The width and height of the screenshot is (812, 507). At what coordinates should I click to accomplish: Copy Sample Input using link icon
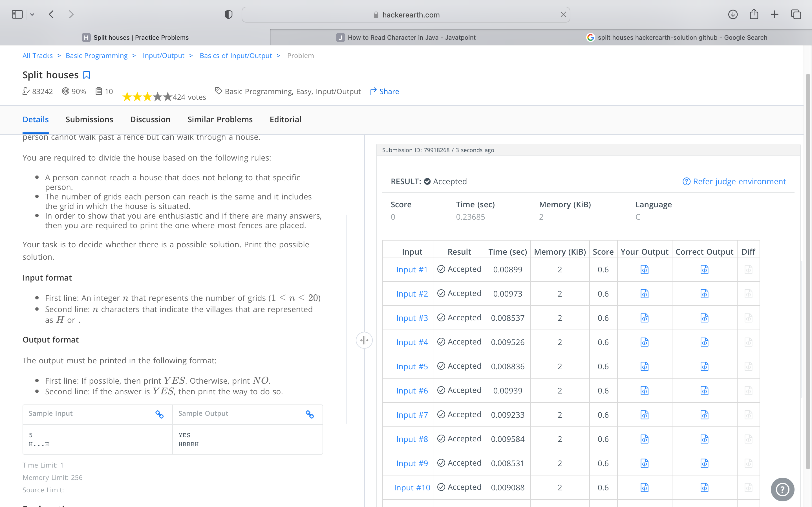coord(159,414)
